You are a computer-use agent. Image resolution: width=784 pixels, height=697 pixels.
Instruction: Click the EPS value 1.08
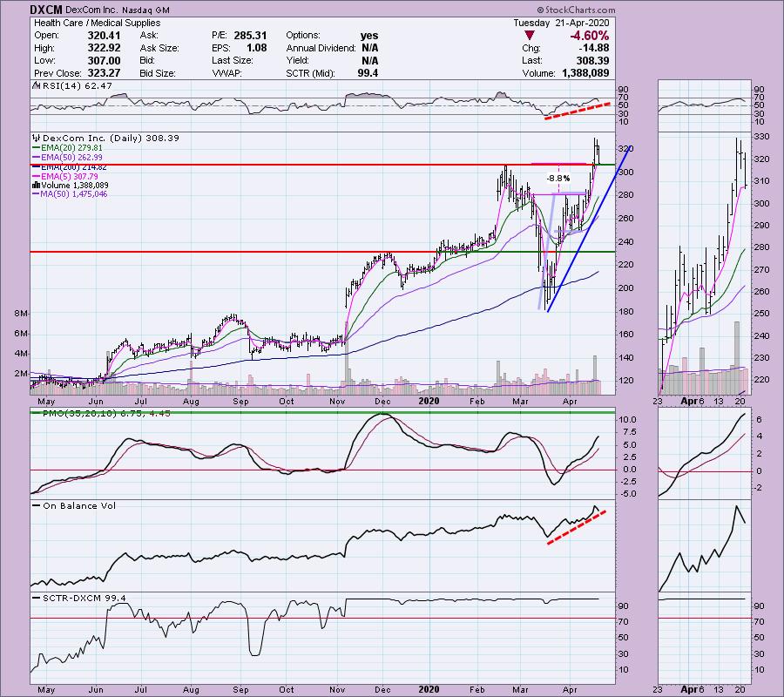[x=256, y=48]
